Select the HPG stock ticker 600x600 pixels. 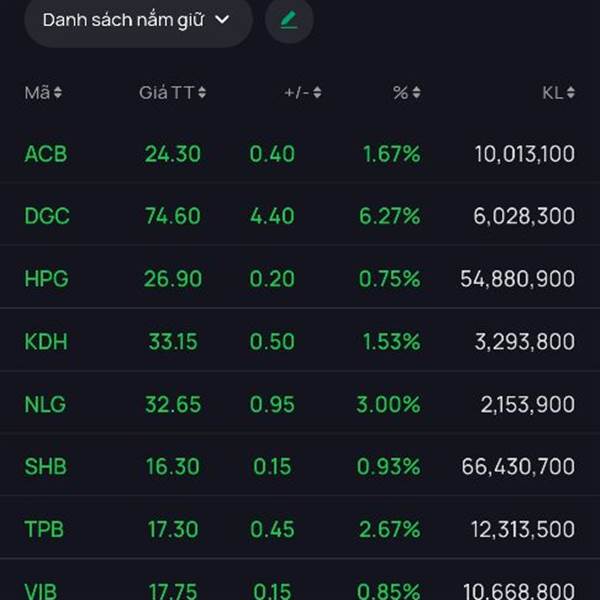click(46, 279)
